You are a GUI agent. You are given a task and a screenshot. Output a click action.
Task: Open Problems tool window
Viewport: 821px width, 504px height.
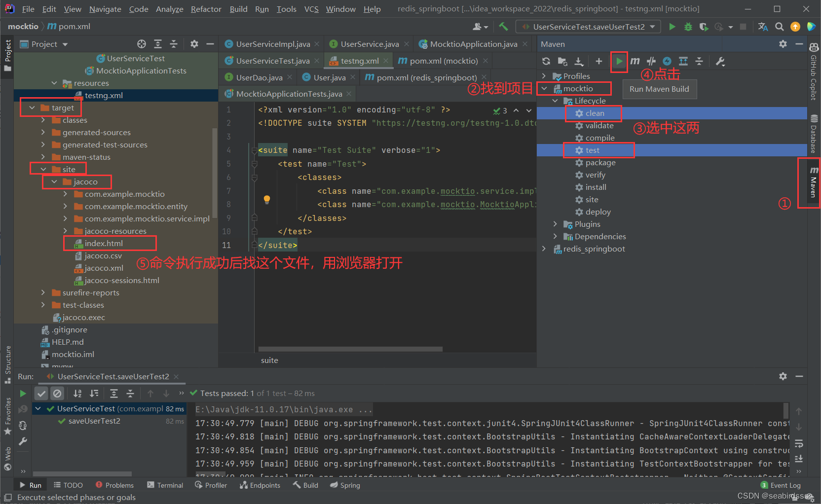point(114,485)
